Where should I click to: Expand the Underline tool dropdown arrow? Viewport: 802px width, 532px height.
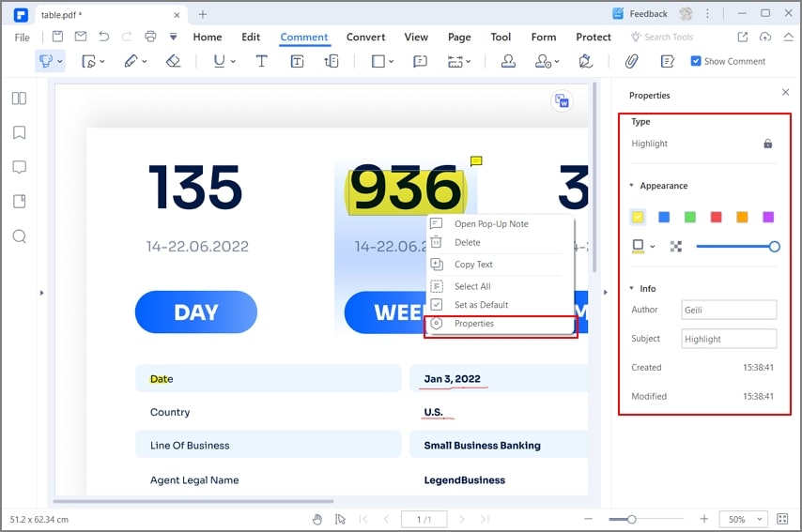(233, 62)
